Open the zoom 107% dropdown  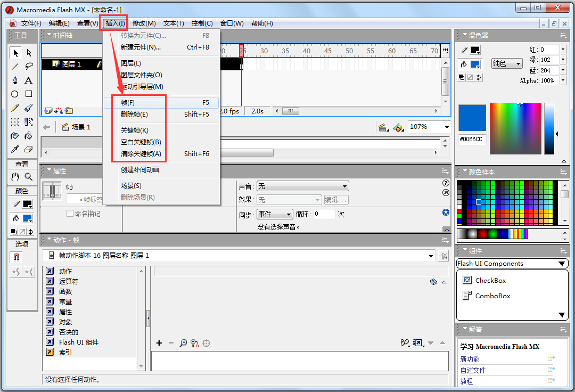[447, 127]
